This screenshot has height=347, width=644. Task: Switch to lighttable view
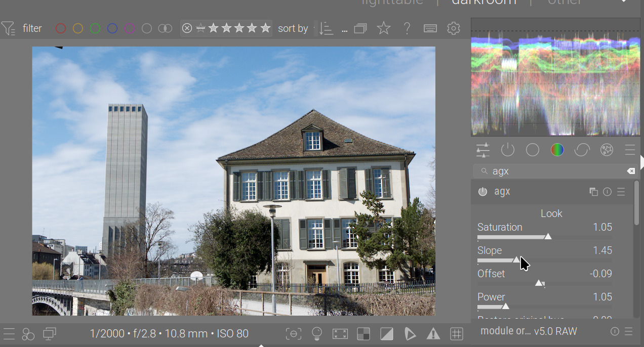392,3
